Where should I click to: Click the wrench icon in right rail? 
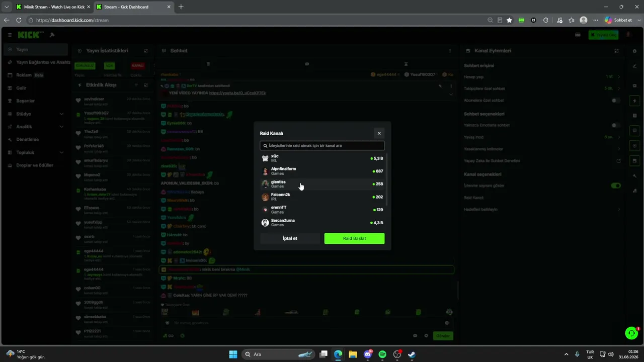click(634, 176)
